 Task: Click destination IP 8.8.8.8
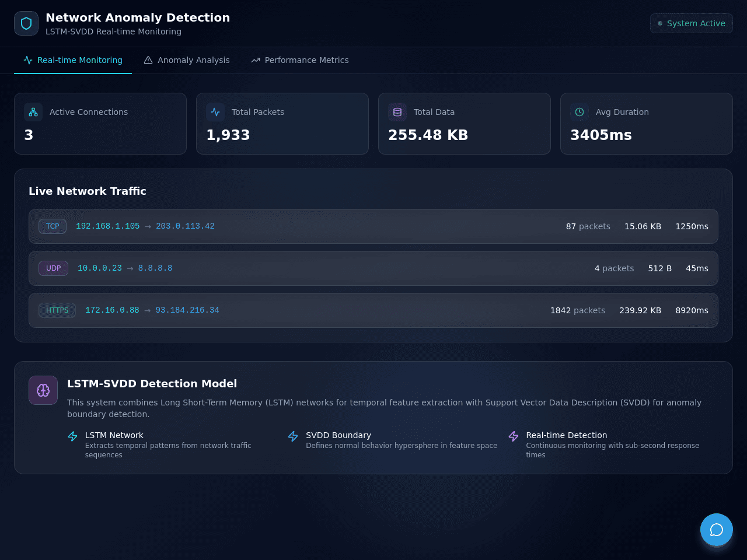pos(155,268)
